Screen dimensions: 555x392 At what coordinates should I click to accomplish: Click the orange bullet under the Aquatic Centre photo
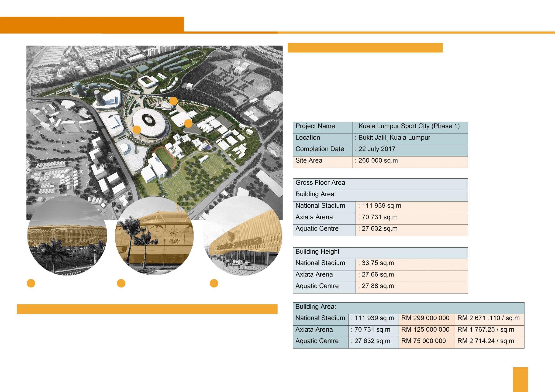(x=121, y=283)
